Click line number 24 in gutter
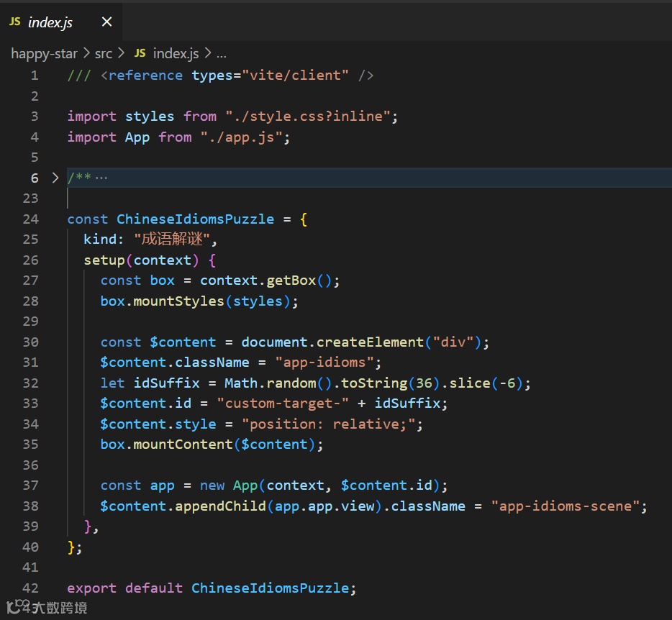This screenshot has height=620, width=672. [x=31, y=219]
